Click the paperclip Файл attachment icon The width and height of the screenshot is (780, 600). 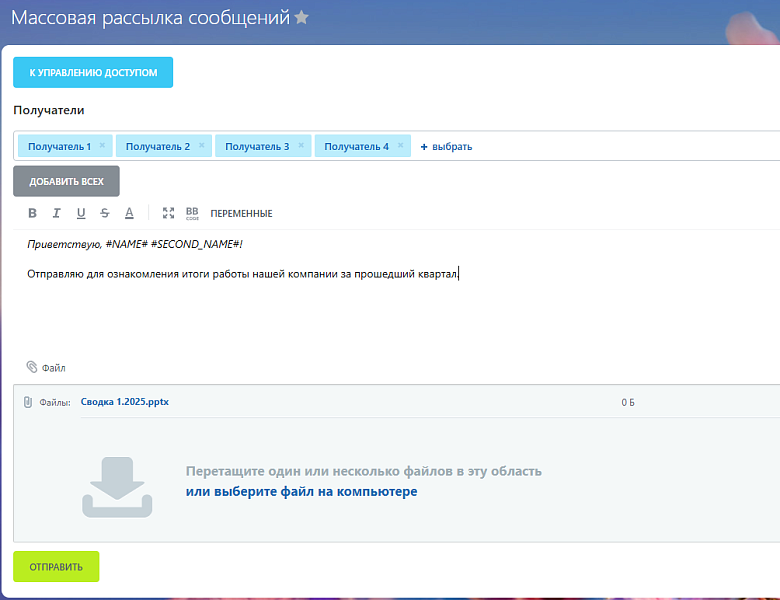32,367
